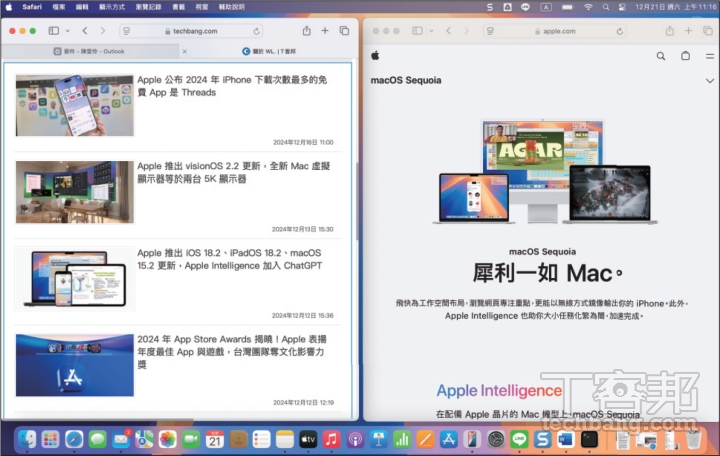Screen dimensions: 720x456
Task: Click Wi-Fi status icon in menu bar
Action: 588,7
